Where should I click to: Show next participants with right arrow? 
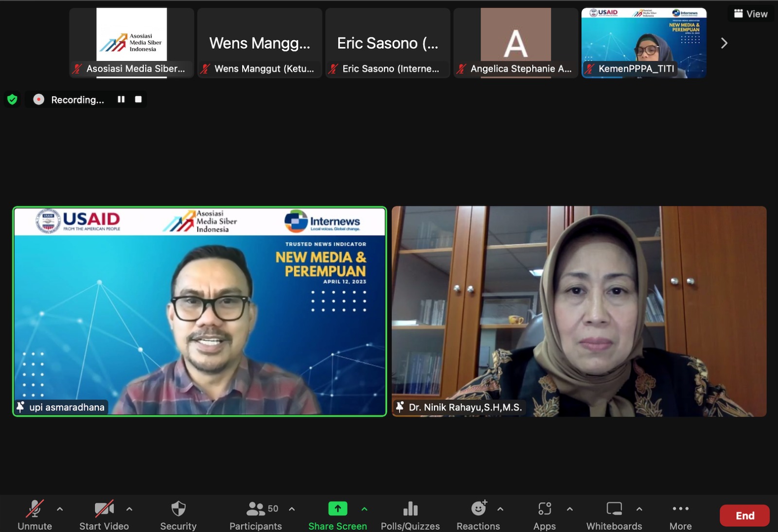click(x=724, y=43)
